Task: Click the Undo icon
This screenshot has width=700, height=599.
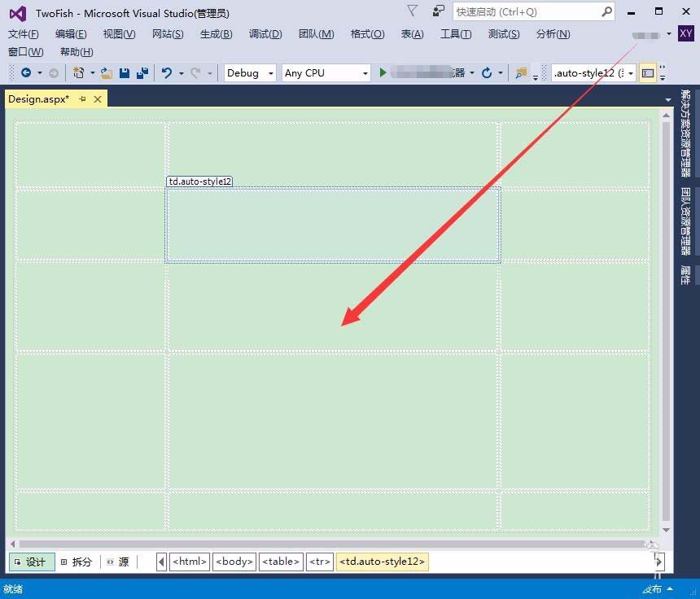Action: point(167,72)
